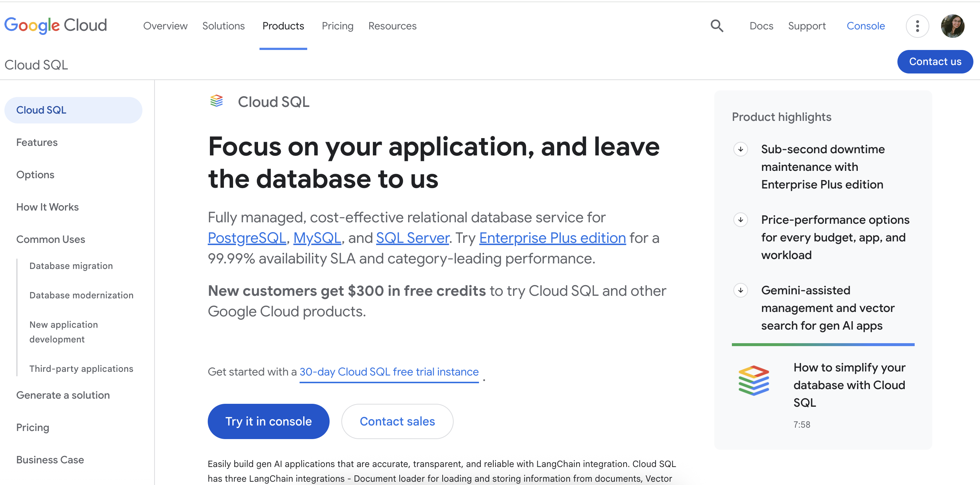This screenshot has width=980, height=485.
Task: Open the Pricing top navigation item
Action: tap(337, 26)
